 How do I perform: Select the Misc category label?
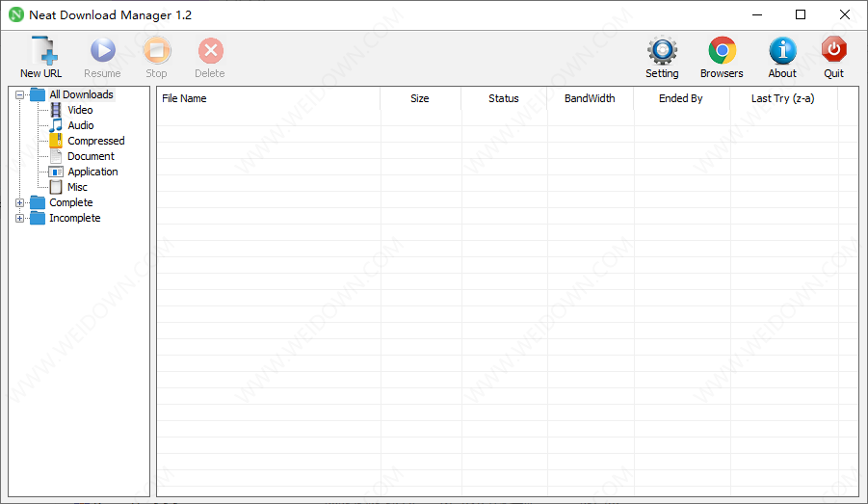(77, 187)
